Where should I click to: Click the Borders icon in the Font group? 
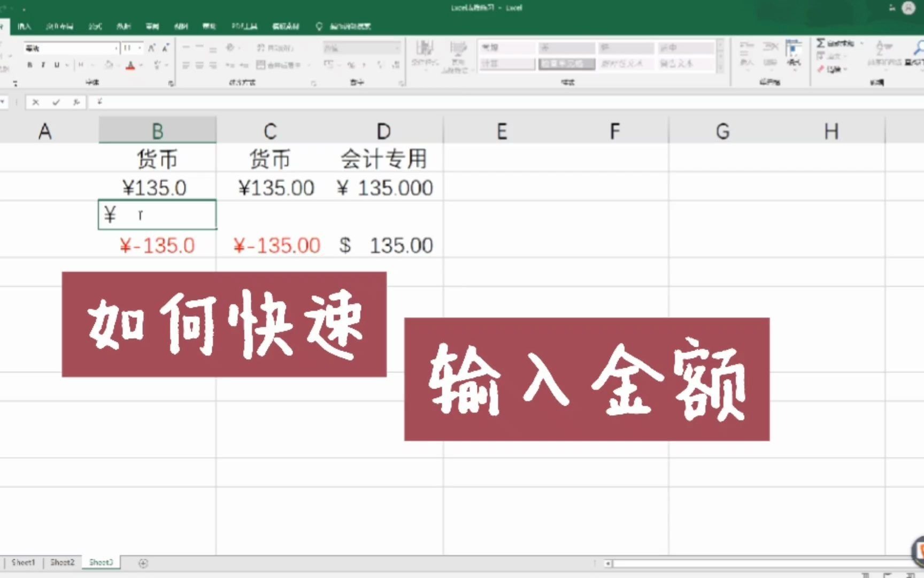click(x=81, y=65)
